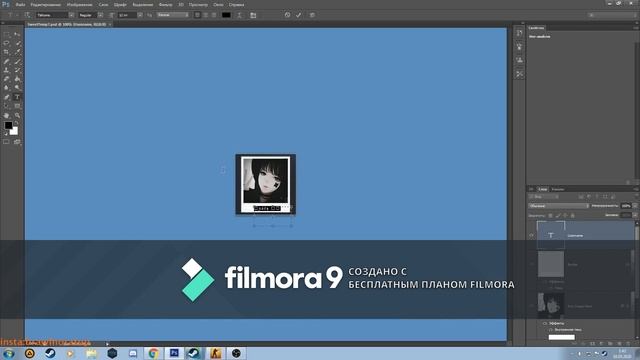Open the fill slider dropdown

pyautogui.click(x=635, y=216)
